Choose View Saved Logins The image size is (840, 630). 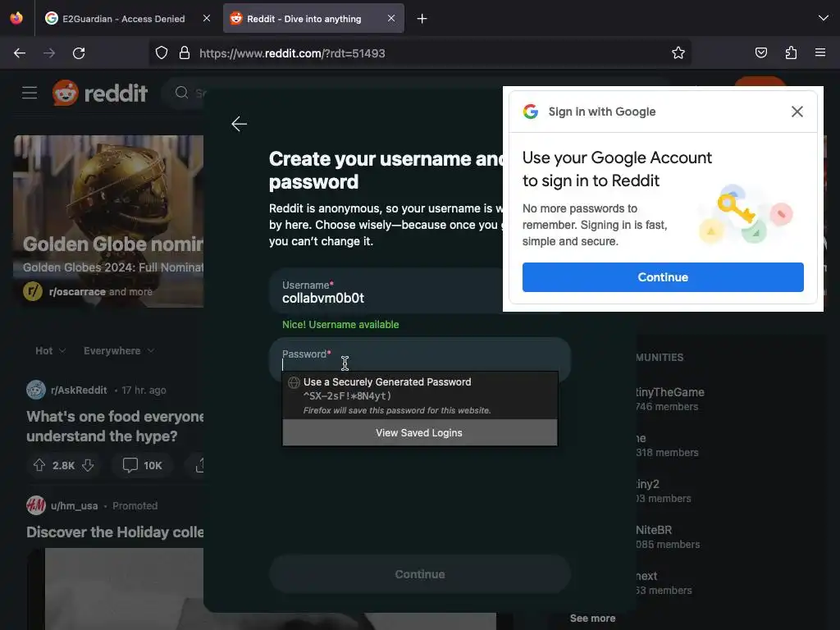click(x=420, y=433)
